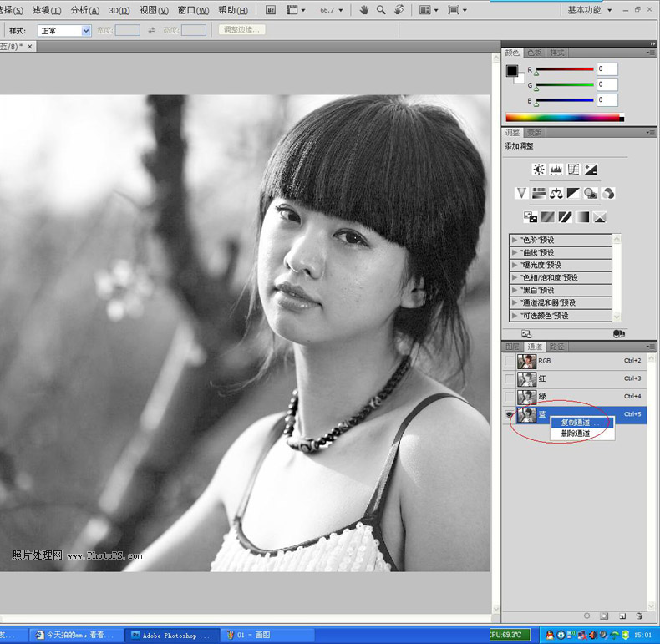Open the 窗口(W) menu
The image size is (660, 644).
click(193, 10)
